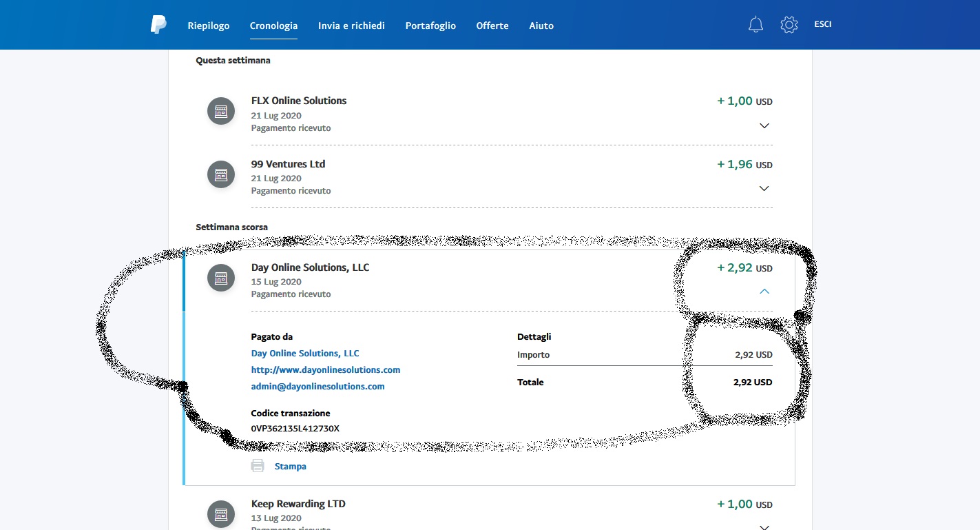This screenshot has width=980, height=530.
Task: Click the PayPal logo icon
Action: 158,25
